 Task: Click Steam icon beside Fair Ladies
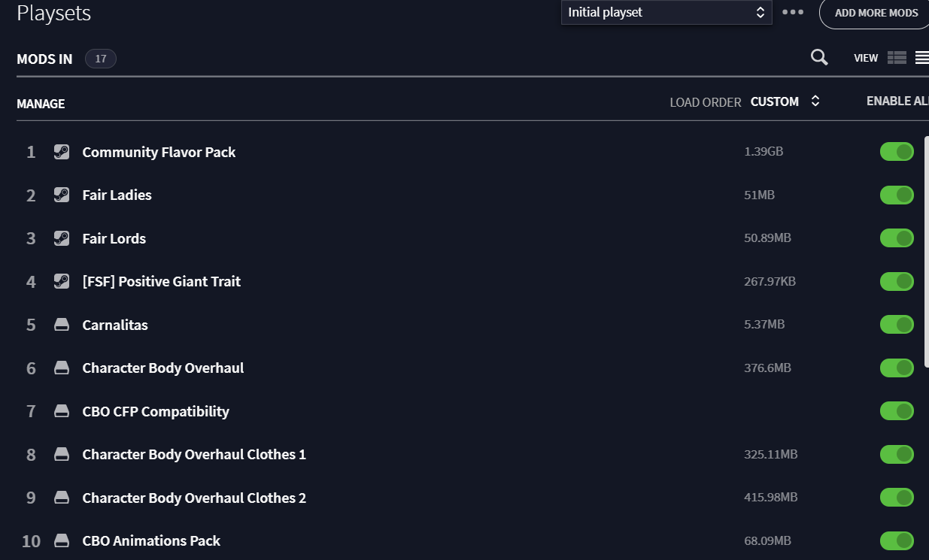[x=62, y=195]
